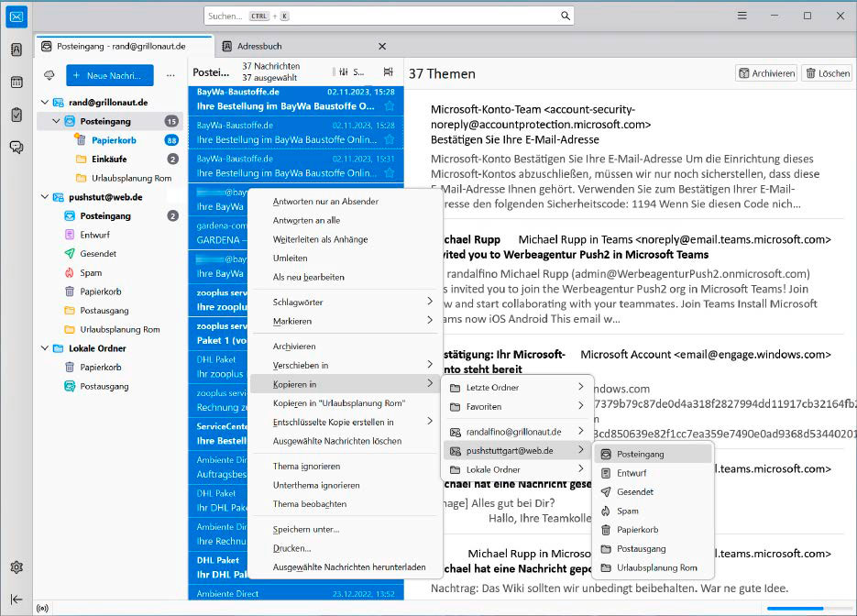Screen dimensions: 857x616
Task: Open the Mail space icon
Action: click(x=16, y=16)
